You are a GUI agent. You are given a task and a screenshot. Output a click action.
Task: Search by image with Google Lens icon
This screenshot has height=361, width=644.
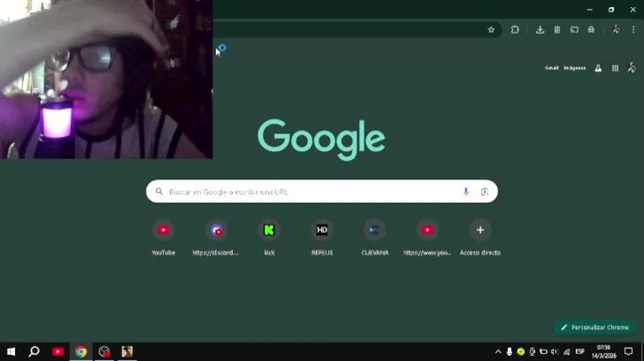(485, 192)
